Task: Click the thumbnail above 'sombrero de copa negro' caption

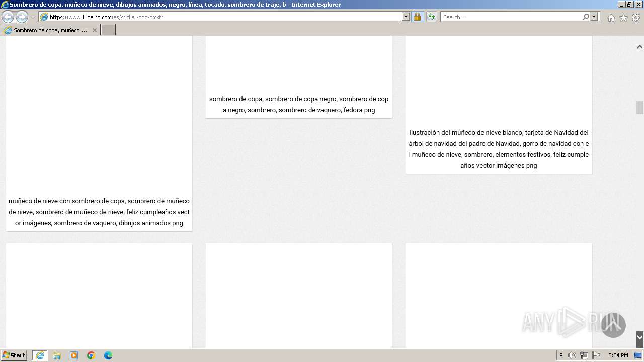Action: pyautogui.click(x=299, y=63)
